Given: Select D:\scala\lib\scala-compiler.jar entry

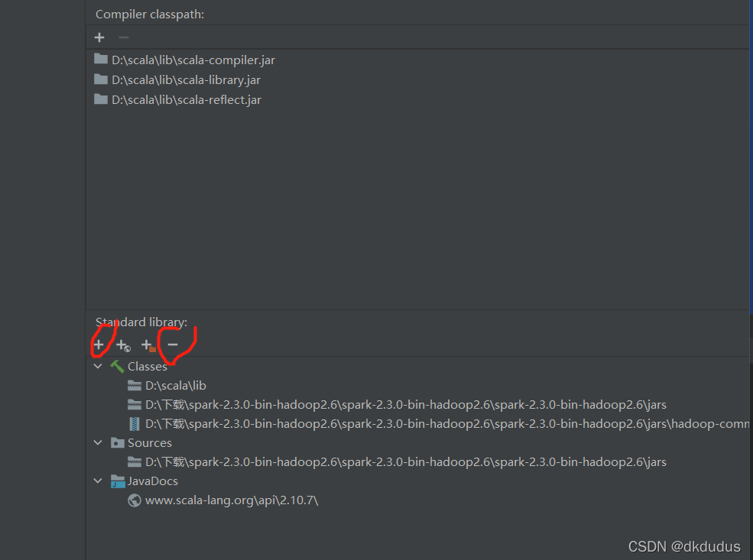Looking at the screenshot, I should coord(193,60).
